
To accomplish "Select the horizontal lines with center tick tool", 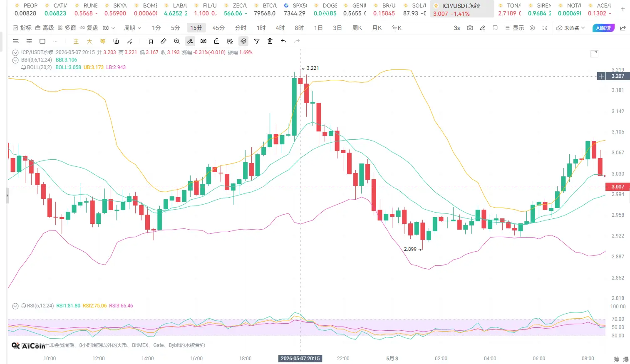I will click(x=29, y=41).
